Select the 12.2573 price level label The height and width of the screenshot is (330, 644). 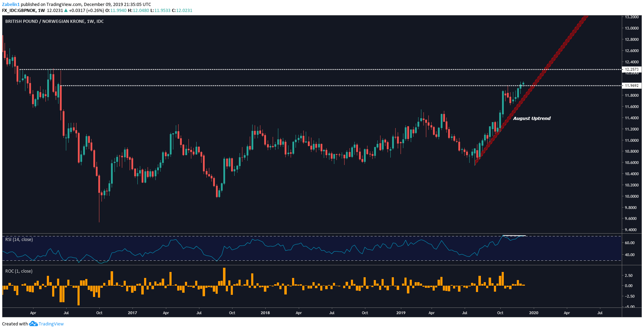click(632, 70)
